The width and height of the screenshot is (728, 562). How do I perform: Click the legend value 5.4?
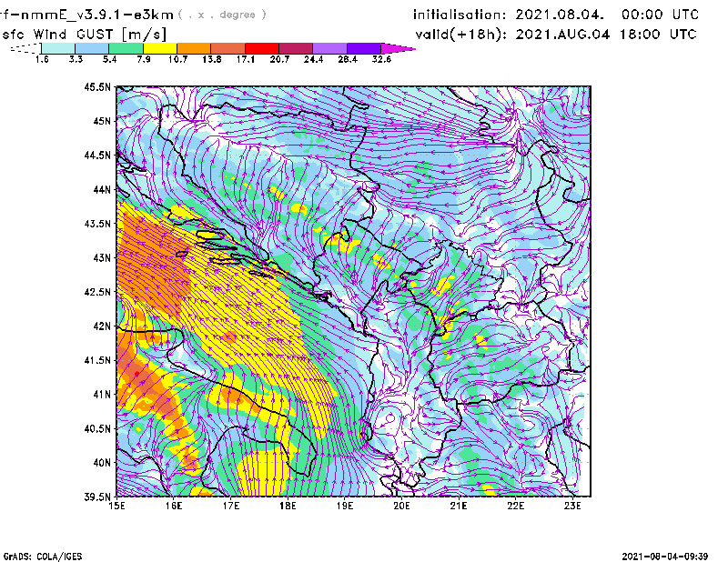(109, 59)
